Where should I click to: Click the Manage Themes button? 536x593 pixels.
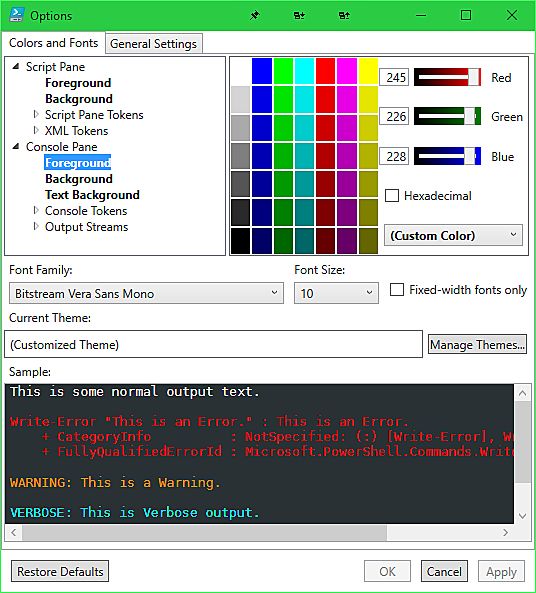(x=477, y=345)
